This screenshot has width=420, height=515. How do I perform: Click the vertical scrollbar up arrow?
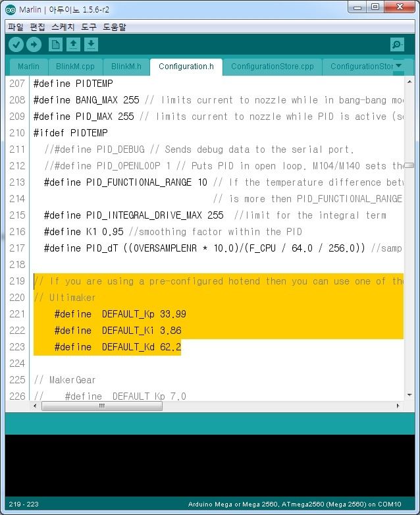point(409,82)
